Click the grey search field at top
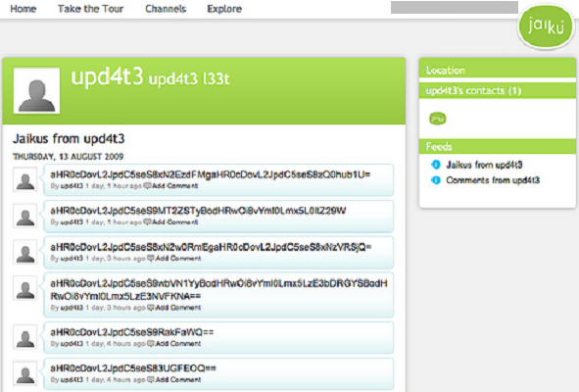Screen dimensions: 579x392 (x=455, y=8)
